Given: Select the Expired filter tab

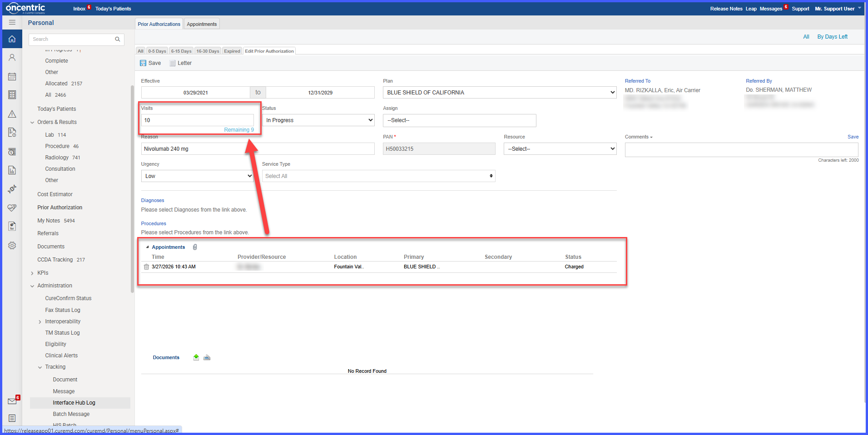Looking at the screenshot, I should [232, 51].
